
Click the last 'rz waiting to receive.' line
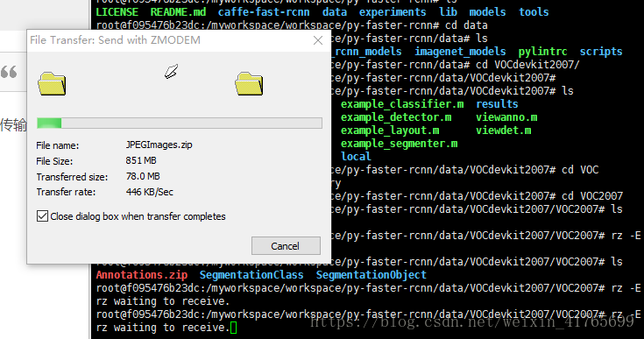point(163,328)
